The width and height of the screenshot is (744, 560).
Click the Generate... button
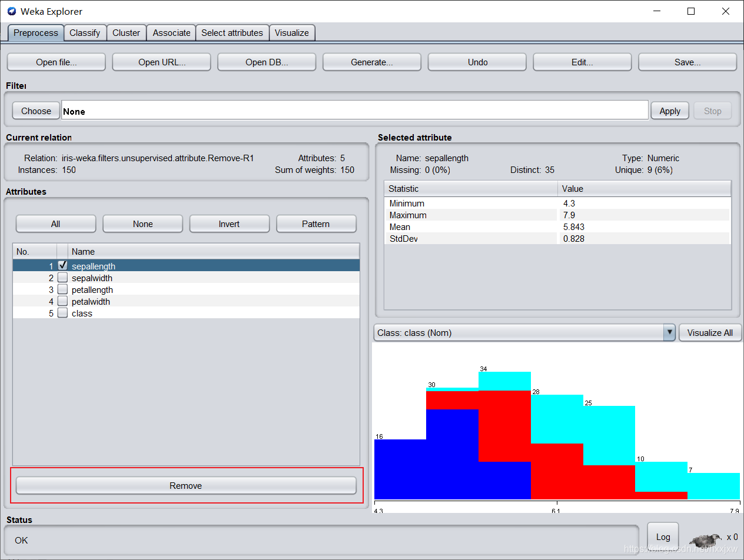point(372,62)
